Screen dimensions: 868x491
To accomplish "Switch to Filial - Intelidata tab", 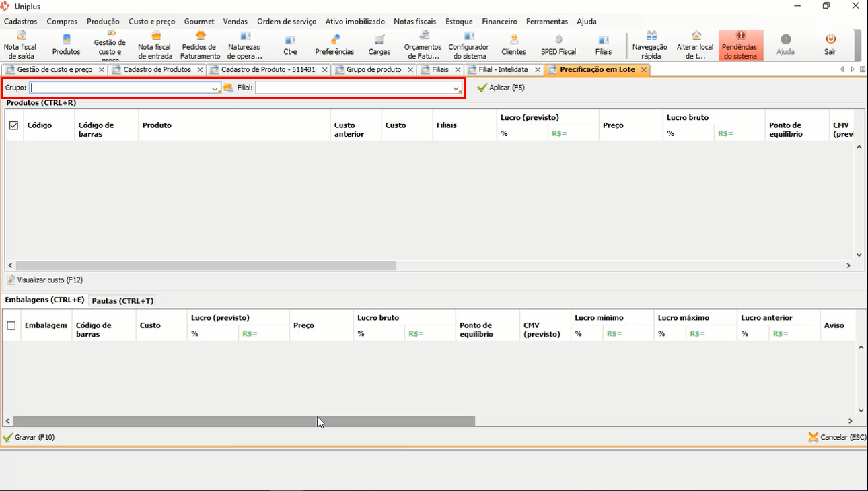I will point(503,69).
